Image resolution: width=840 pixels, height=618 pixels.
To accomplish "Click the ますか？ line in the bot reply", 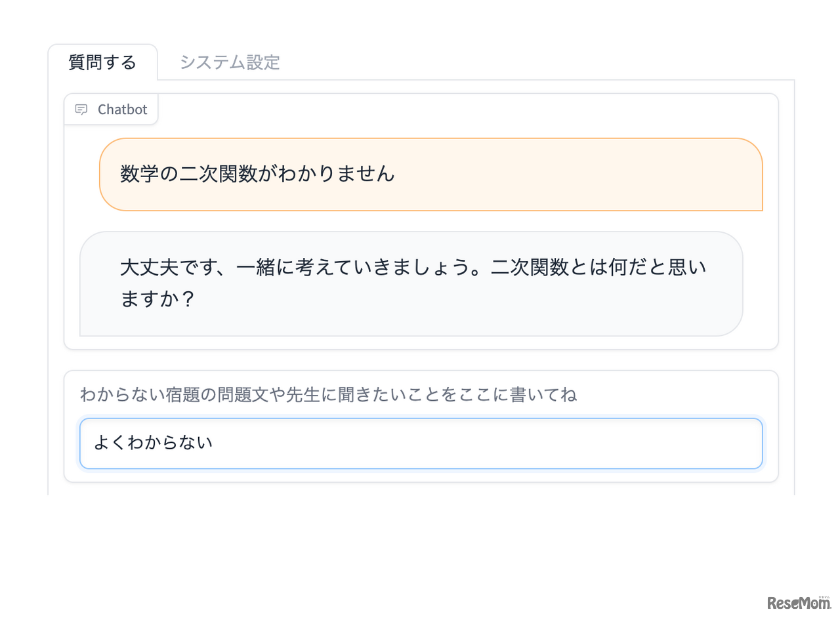I will (157, 299).
